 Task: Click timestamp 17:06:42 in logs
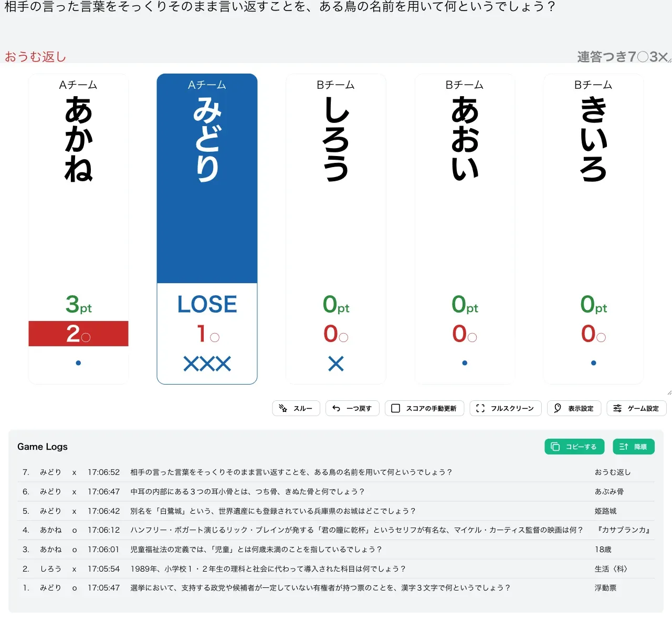[x=104, y=511]
